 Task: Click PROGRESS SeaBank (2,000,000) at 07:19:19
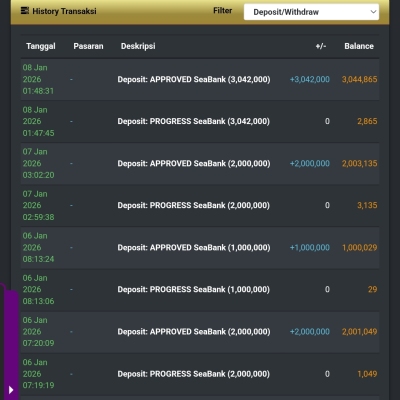click(x=193, y=374)
